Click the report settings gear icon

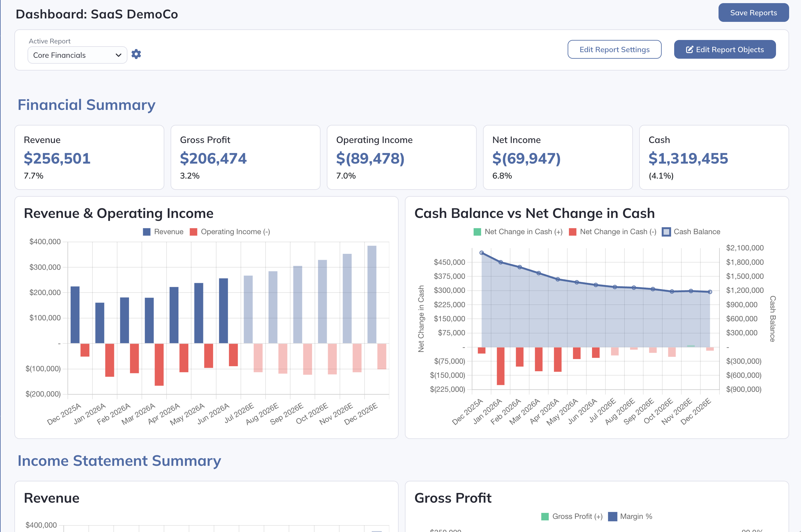click(136, 54)
